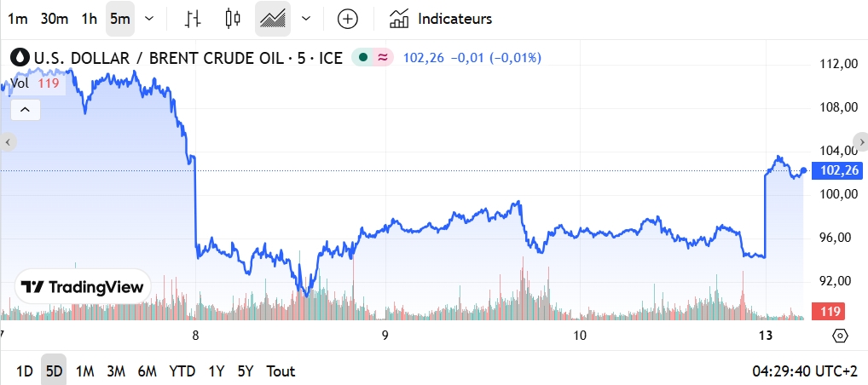Switch to the 1M date range

coord(84,371)
